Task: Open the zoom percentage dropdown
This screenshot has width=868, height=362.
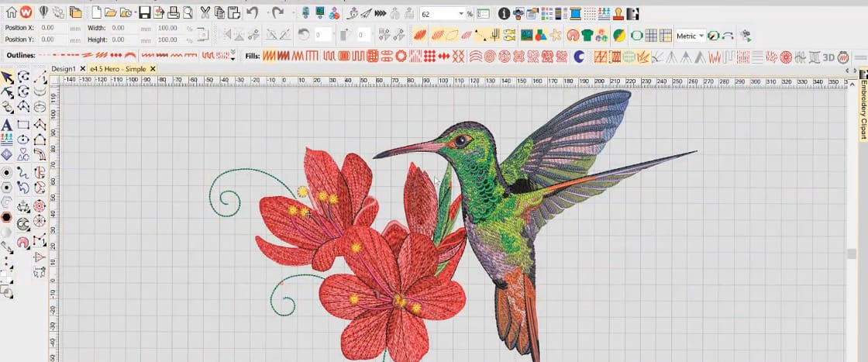Action: 460,13
